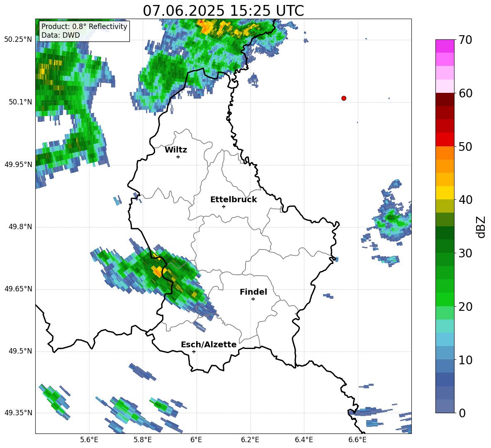Click the 60 tick on colorbar

(x=465, y=93)
